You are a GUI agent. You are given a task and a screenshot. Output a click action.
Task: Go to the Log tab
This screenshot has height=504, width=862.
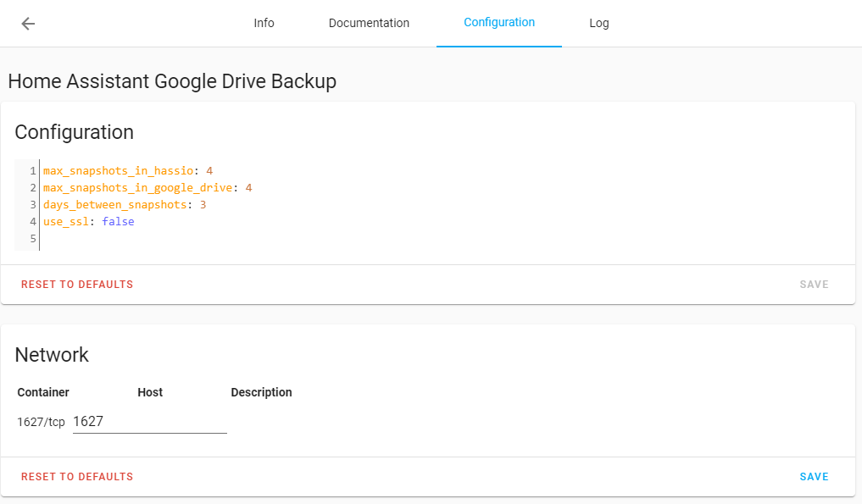599,24
